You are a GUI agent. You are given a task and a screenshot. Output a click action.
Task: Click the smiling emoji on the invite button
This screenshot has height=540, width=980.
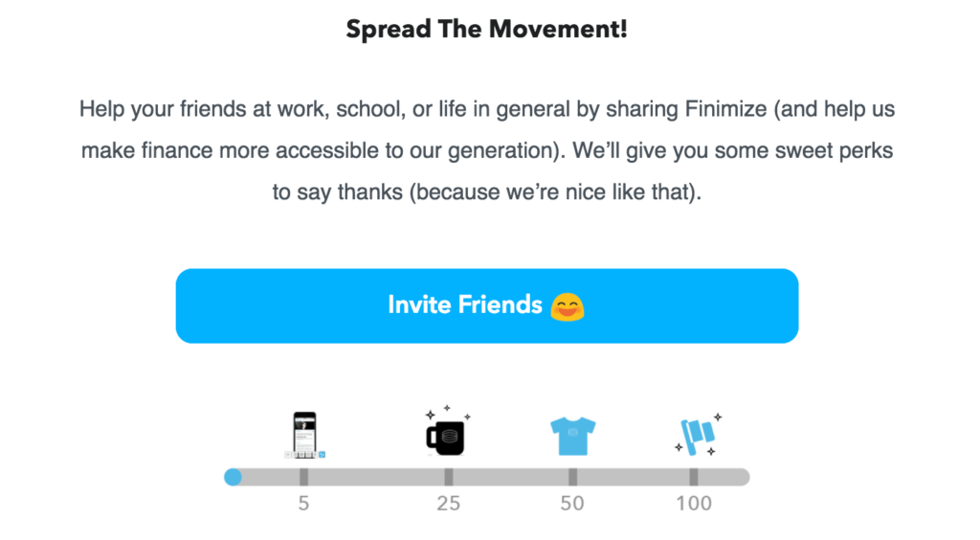567,306
